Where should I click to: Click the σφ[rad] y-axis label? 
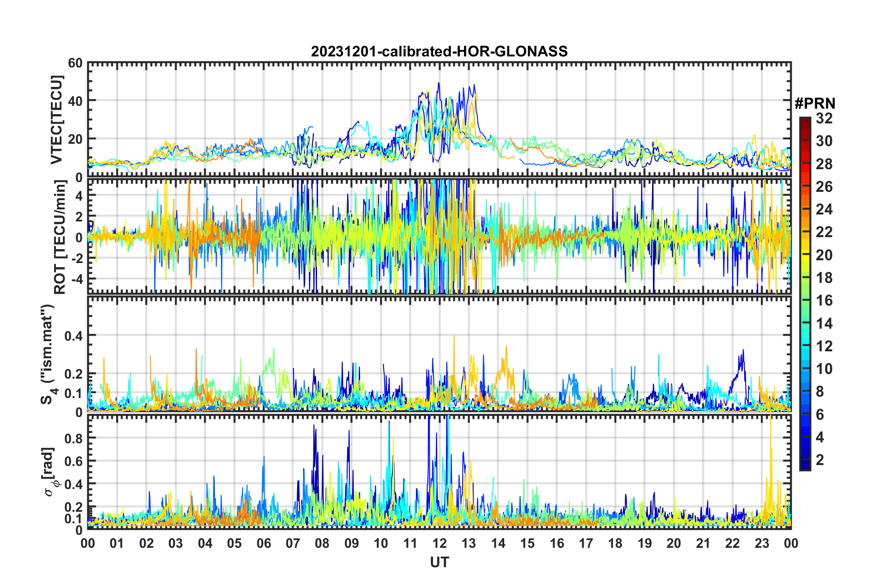pyautogui.click(x=49, y=472)
